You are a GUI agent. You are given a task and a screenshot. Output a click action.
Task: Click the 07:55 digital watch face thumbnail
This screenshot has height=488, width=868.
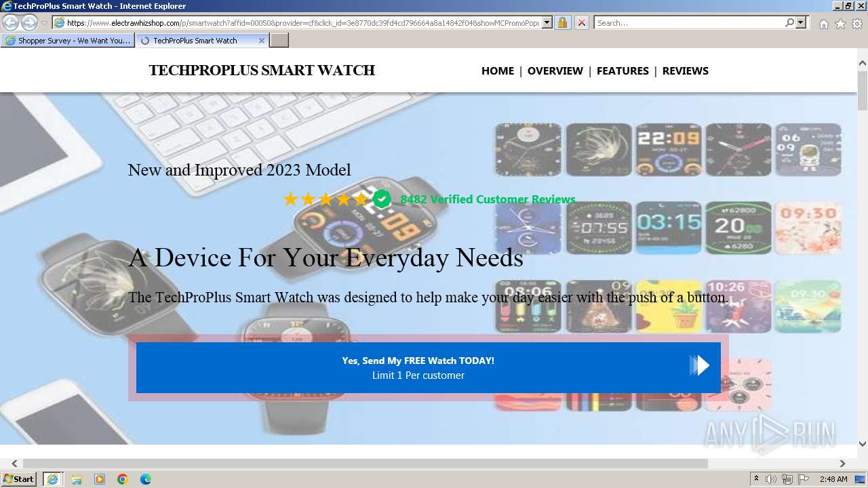597,228
